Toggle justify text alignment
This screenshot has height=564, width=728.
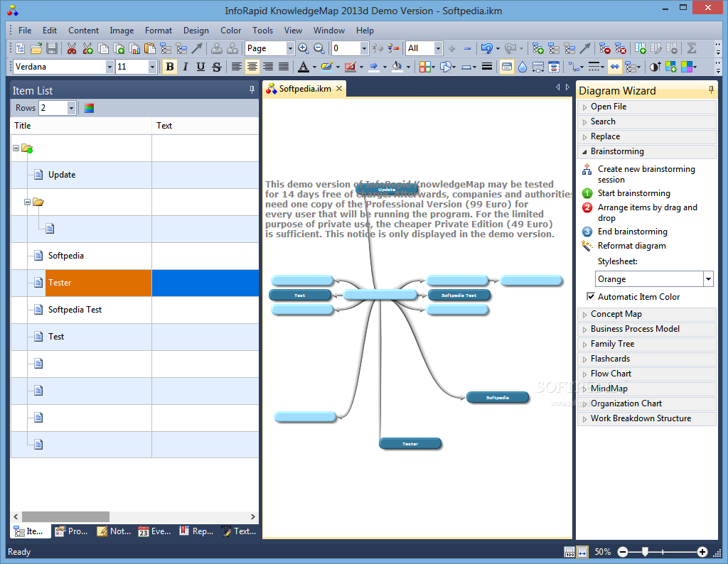click(284, 67)
